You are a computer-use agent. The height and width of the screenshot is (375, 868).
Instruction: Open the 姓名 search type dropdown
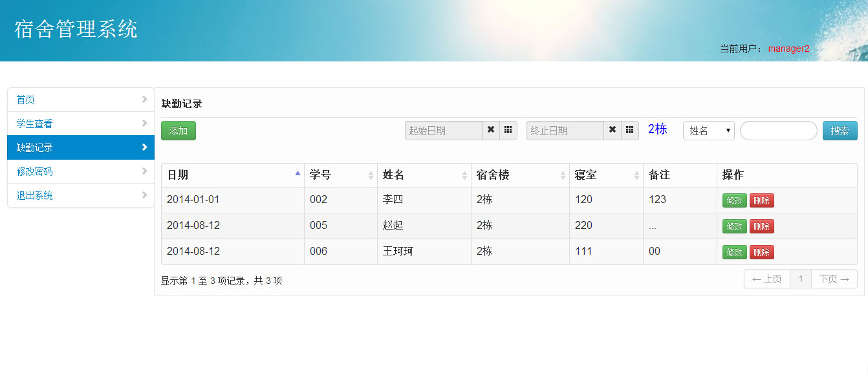(708, 130)
